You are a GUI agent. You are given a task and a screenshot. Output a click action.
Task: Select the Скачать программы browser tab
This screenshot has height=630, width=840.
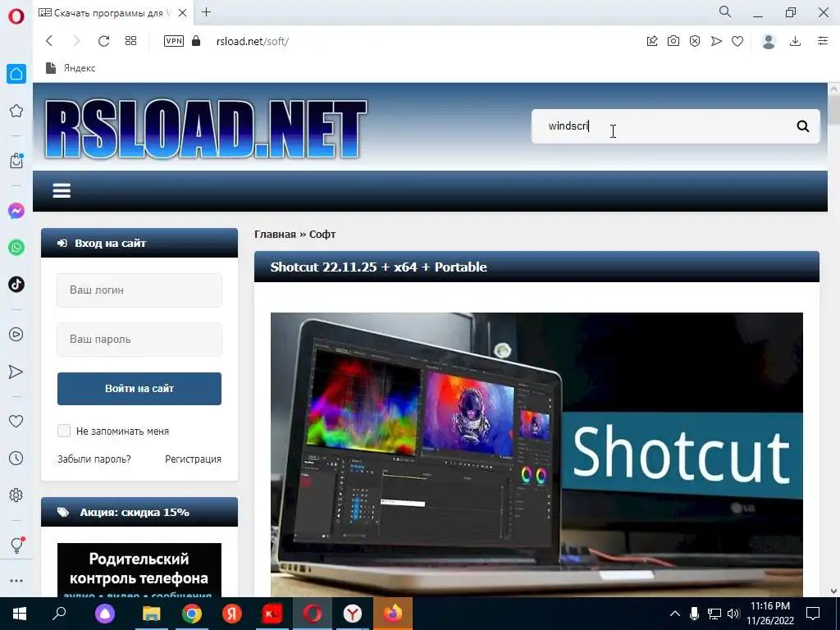[113, 13]
